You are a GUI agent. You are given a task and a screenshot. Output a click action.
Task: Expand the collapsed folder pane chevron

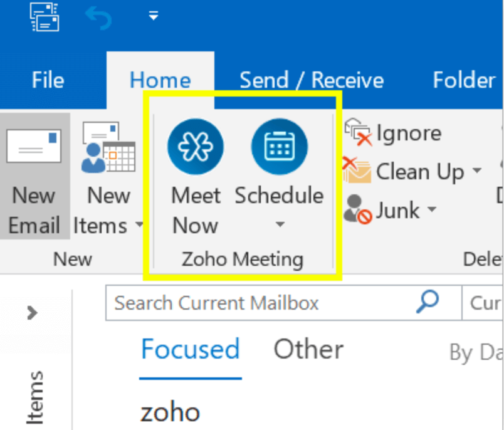pyautogui.click(x=33, y=313)
